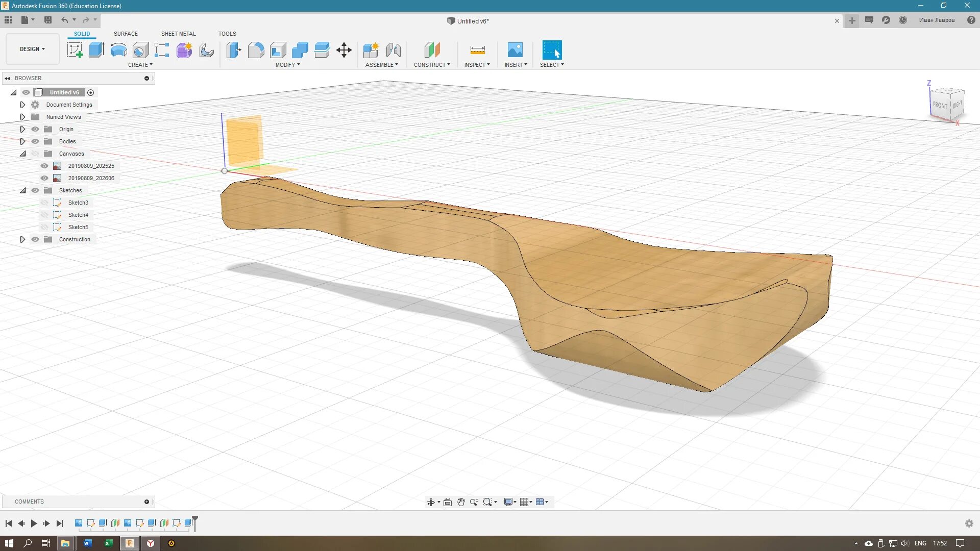This screenshot has width=980, height=551.
Task: Open the Grid and Snaps dropdown
Action: (526, 502)
